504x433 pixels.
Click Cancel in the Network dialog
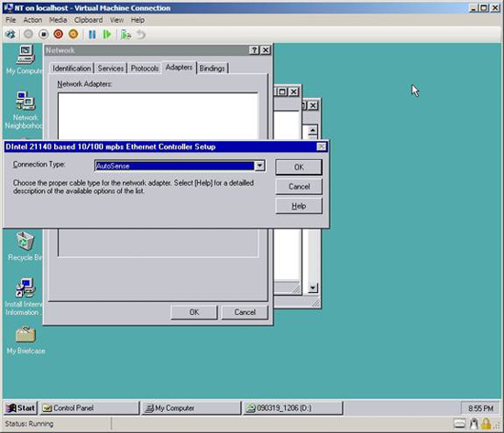245,312
